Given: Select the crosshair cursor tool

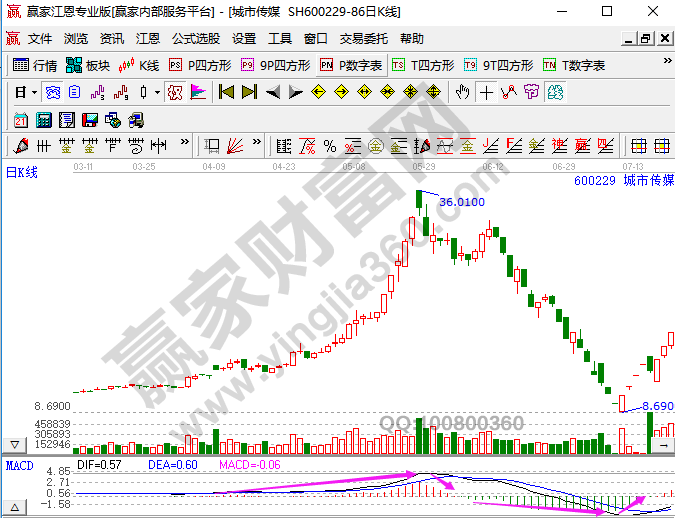Looking at the screenshot, I should 486,92.
